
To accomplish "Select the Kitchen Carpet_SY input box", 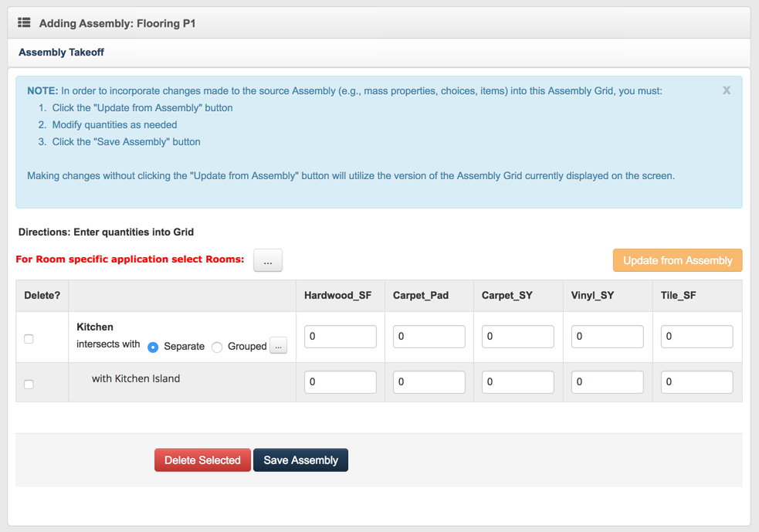I will 517,337.
